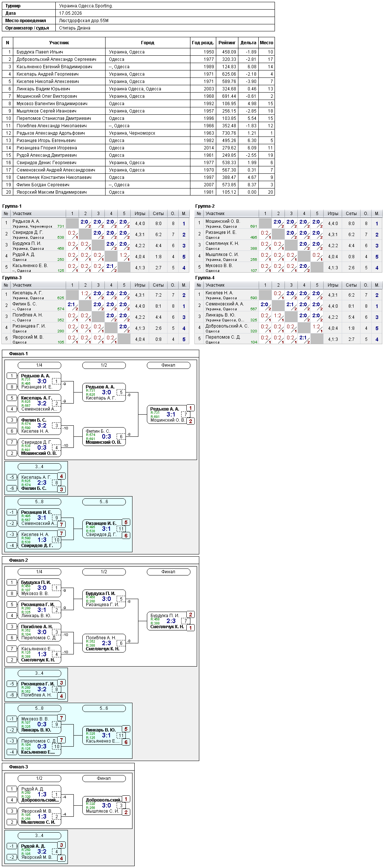Select the Финал-1 bracket title
The width and height of the screenshot is (386, 868).
[x=18, y=354]
